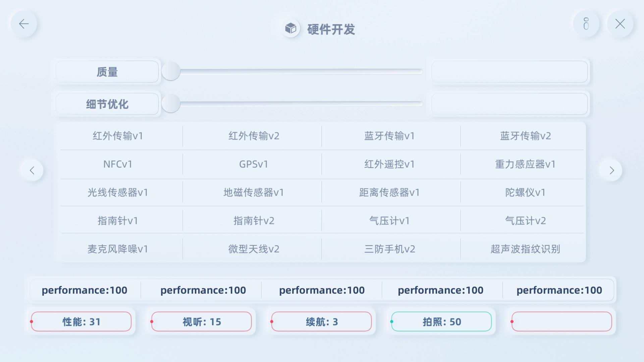Click the back arrow icon
644x362 pixels.
coord(24,24)
